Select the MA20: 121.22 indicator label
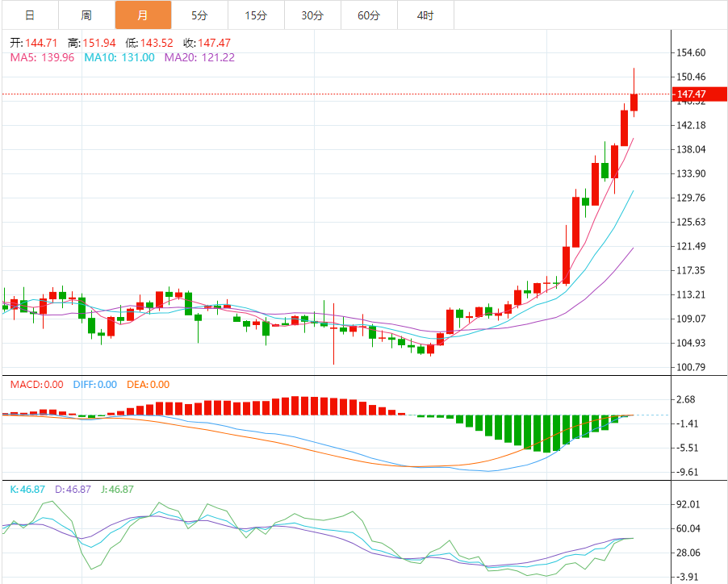 click(199, 57)
